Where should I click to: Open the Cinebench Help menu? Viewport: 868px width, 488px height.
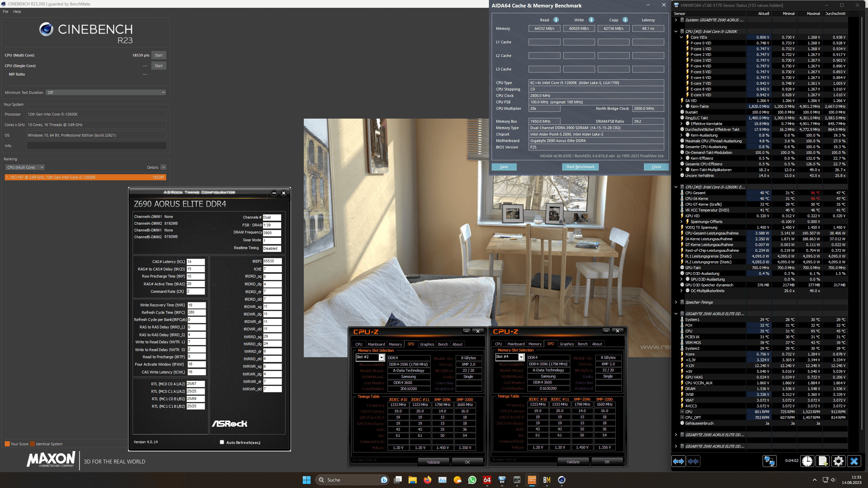coord(17,12)
